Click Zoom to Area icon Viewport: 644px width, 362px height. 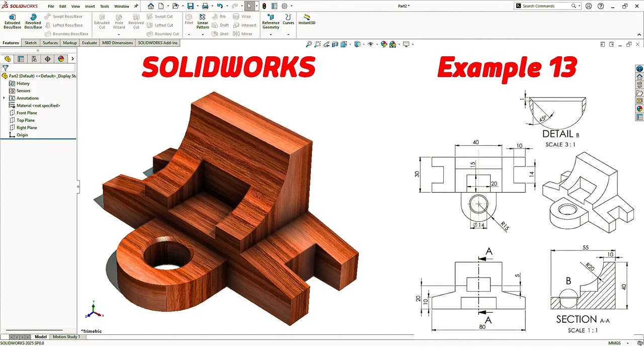point(318,44)
